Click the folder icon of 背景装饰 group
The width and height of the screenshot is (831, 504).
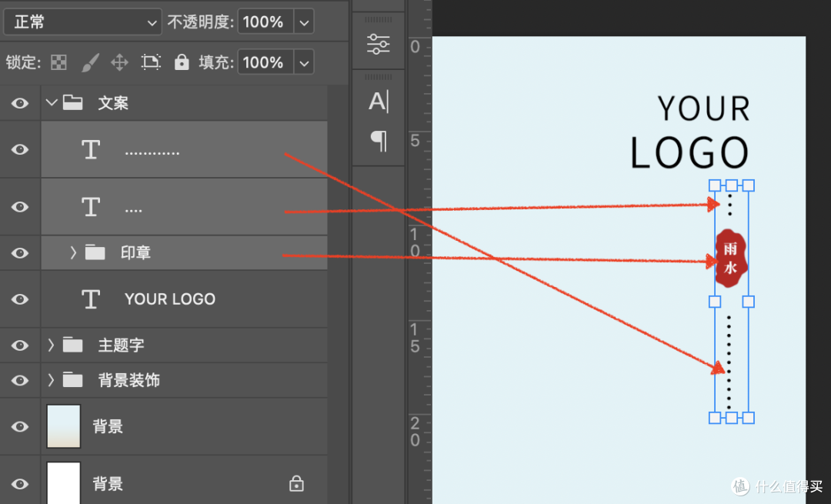tap(72, 380)
